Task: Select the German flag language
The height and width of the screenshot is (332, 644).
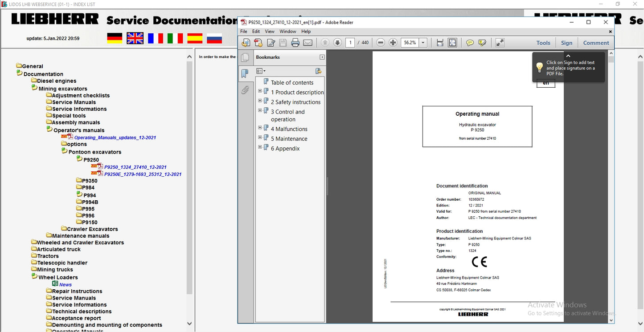Action: pos(115,38)
